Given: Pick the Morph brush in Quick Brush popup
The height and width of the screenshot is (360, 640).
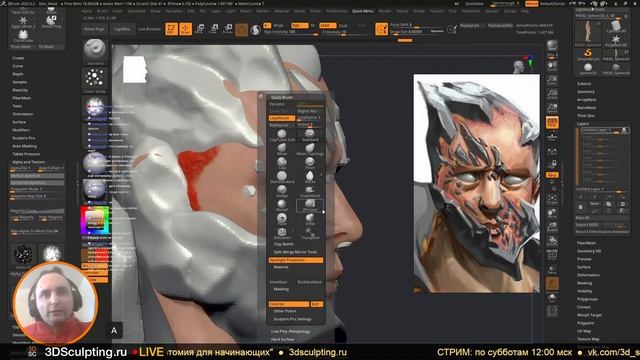Looking at the screenshot, I should [282, 205].
